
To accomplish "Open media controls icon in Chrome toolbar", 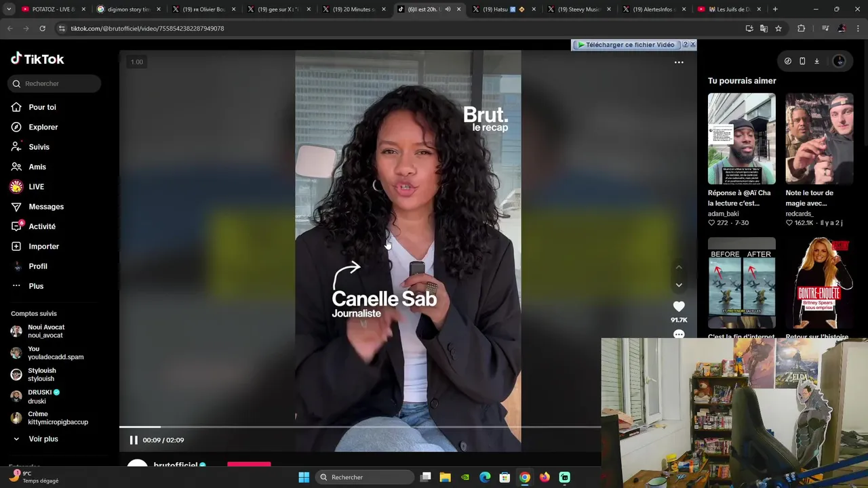I will tap(825, 28).
